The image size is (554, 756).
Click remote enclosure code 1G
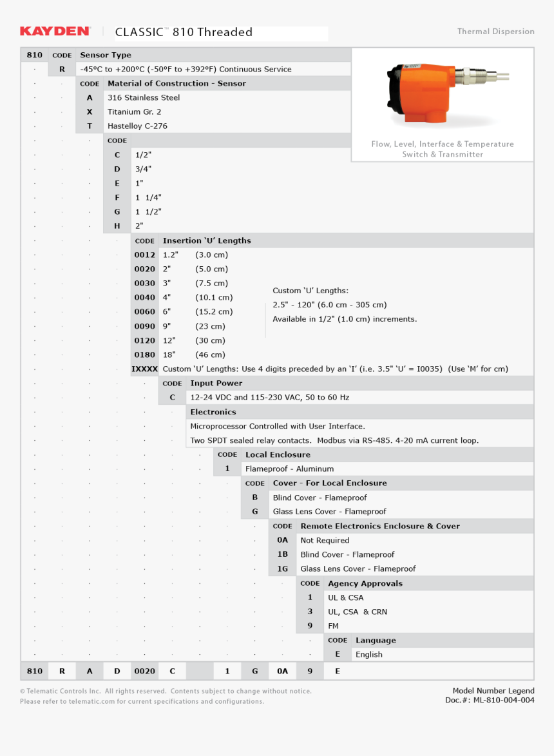282,569
